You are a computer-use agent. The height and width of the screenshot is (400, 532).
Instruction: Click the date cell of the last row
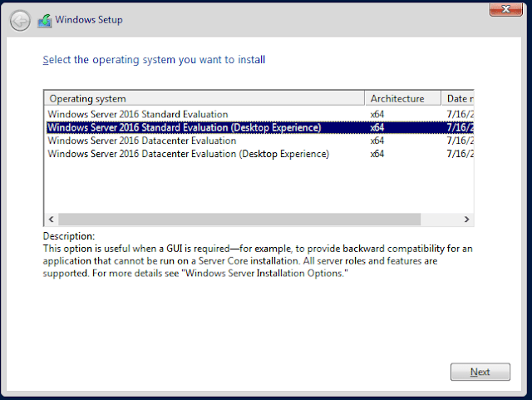pos(459,154)
